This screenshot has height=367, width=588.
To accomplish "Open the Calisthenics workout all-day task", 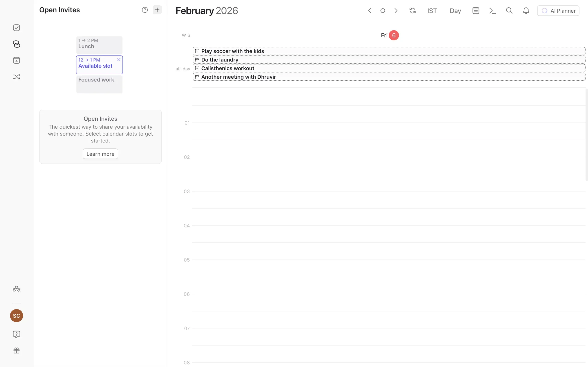I will point(228,68).
